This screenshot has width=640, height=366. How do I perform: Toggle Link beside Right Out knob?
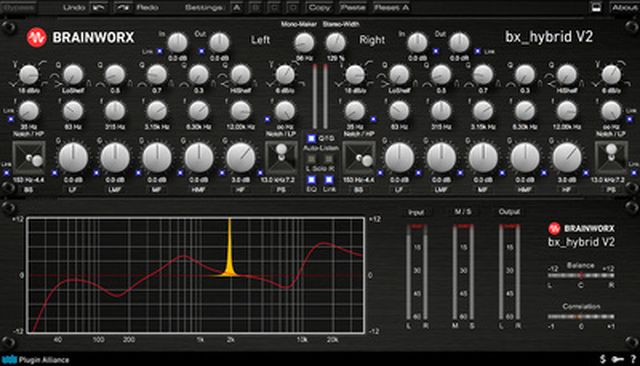(478, 51)
